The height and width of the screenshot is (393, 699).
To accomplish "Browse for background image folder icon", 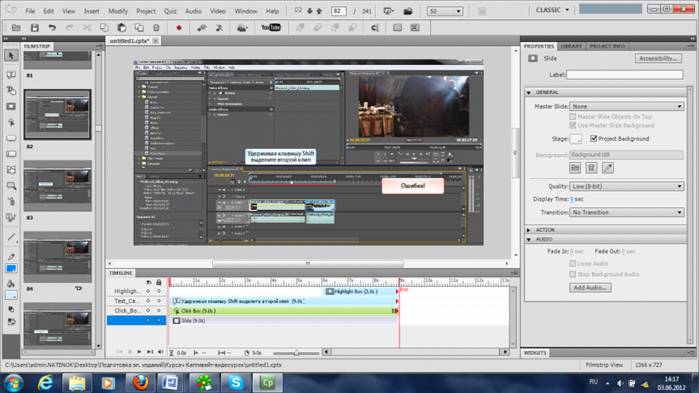I will pos(575,168).
